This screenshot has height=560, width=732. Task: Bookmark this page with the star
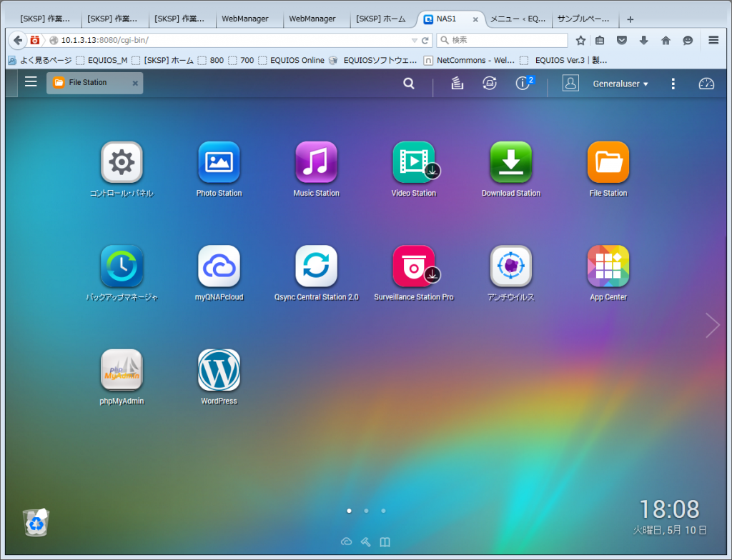point(580,40)
